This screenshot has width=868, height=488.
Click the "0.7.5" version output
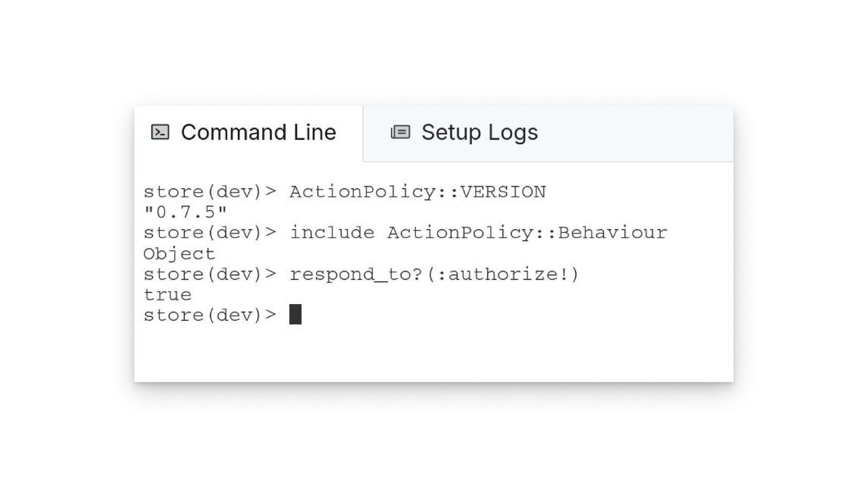point(185,212)
